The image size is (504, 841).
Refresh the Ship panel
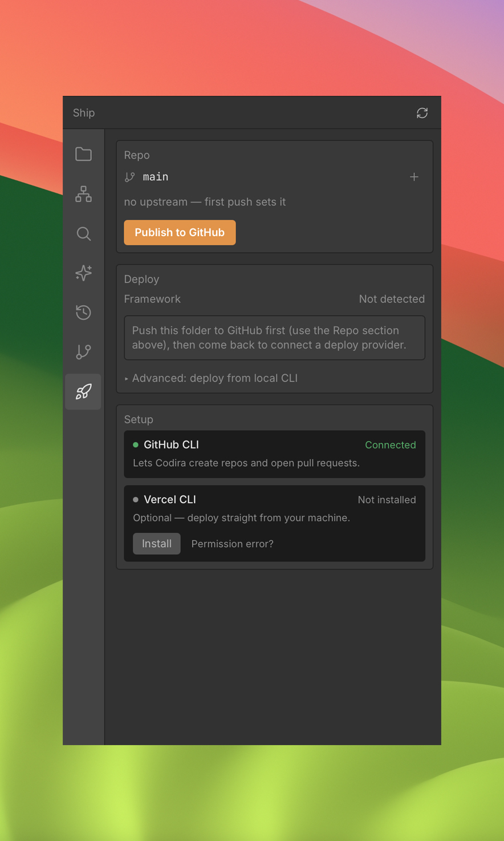422,113
